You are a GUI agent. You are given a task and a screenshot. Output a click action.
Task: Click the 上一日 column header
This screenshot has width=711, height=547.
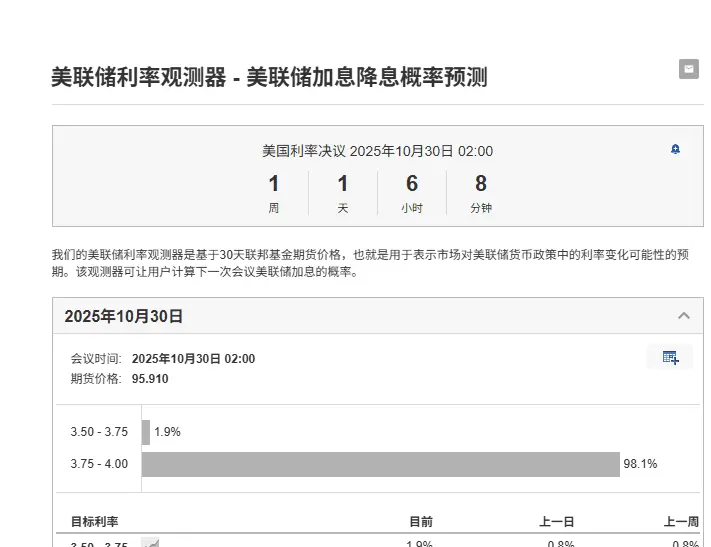(x=556, y=522)
